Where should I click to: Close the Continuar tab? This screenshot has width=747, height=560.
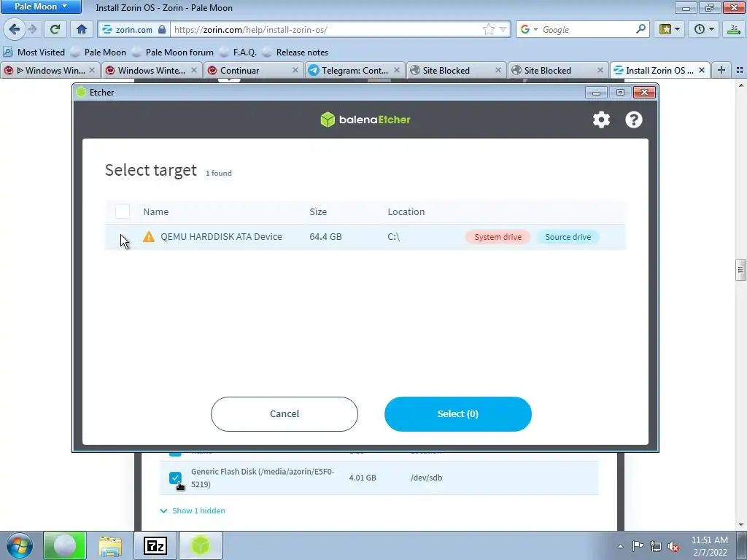tap(295, 70)
